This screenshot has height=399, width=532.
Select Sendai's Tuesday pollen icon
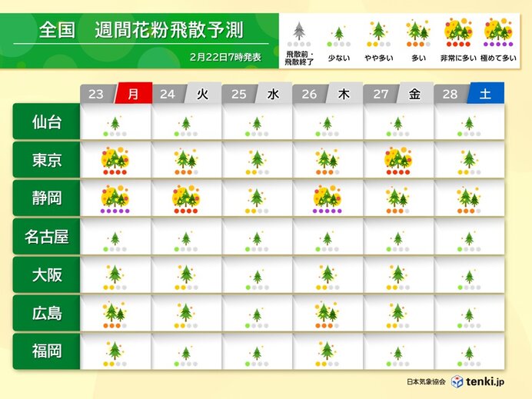point(185,122)
